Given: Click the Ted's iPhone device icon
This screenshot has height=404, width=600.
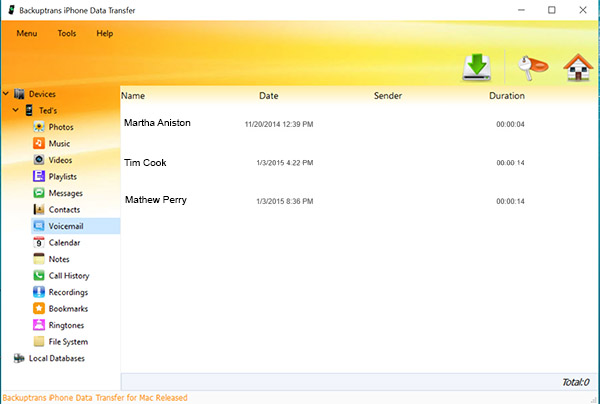Looking at the screenshot, I should coord(29,110).
